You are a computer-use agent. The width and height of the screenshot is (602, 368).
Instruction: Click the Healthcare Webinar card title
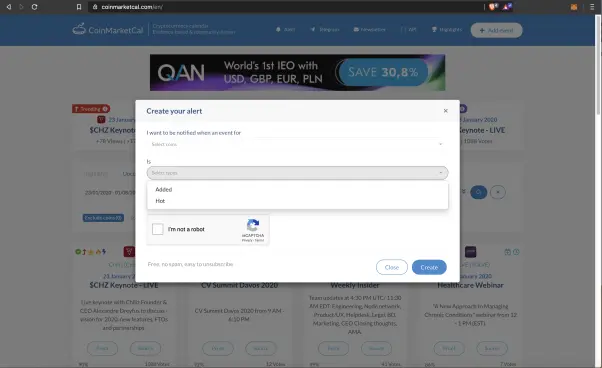[x=470, y=285]
